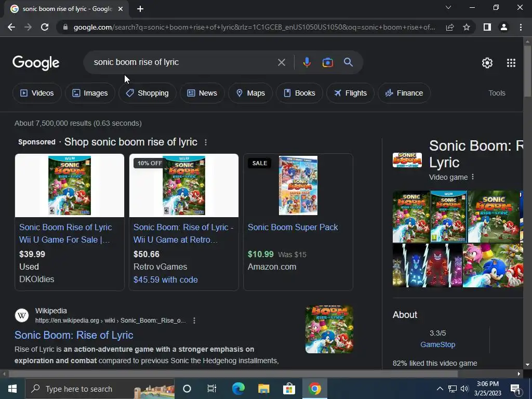Open the Windows Start menu
Image resolution: width=532 pixels, height=399 pixels.
12,389
